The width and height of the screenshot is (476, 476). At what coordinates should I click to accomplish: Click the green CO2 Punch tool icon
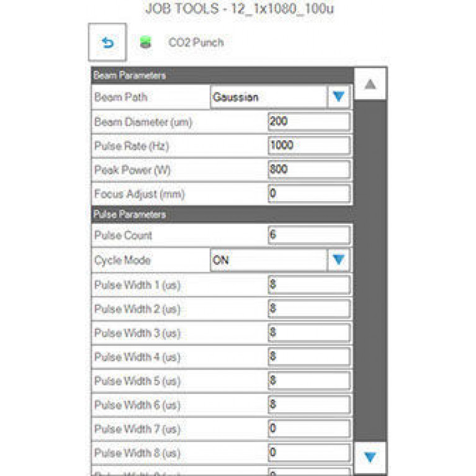145,42
